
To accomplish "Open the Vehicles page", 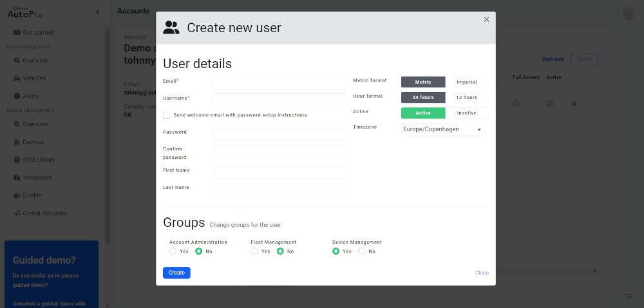I will [34, 78].
